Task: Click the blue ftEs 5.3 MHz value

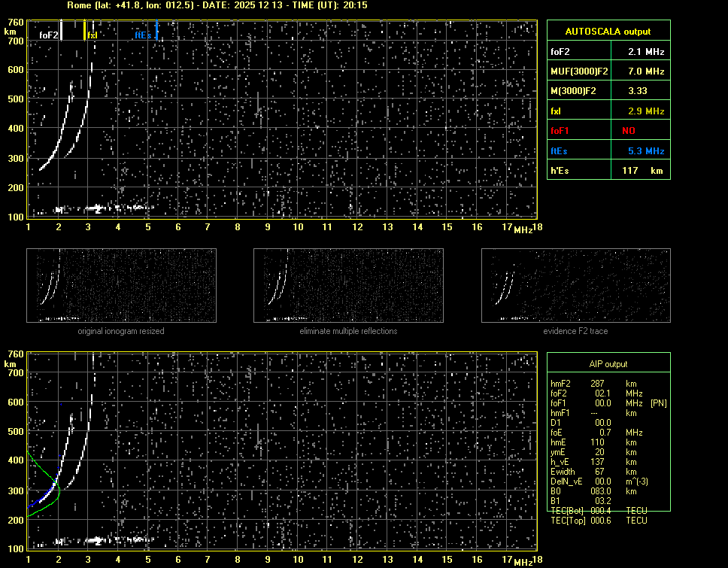Action: [646, 151]
